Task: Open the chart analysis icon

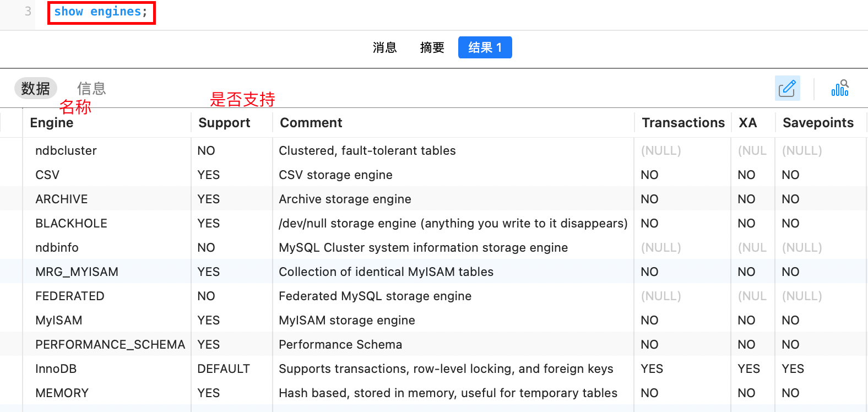Action: click(x=840, y=88)
